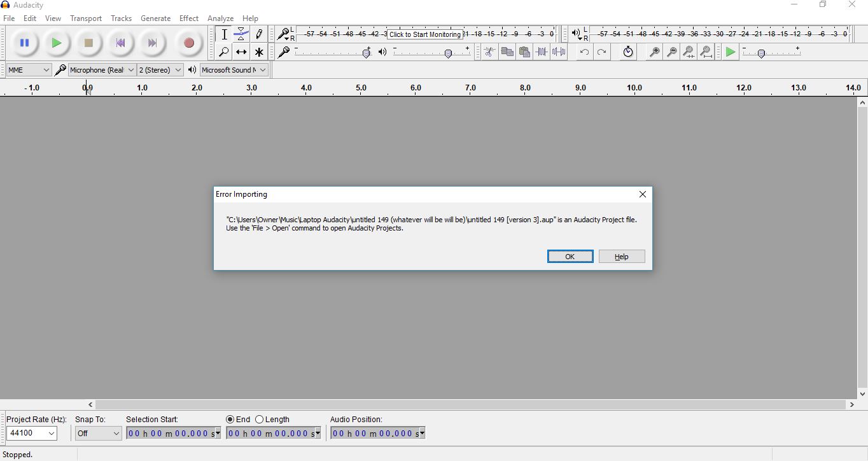Click the vertical scrollbar down arrow
Viewport: 868px width, 461px height.
click(862, 394)
